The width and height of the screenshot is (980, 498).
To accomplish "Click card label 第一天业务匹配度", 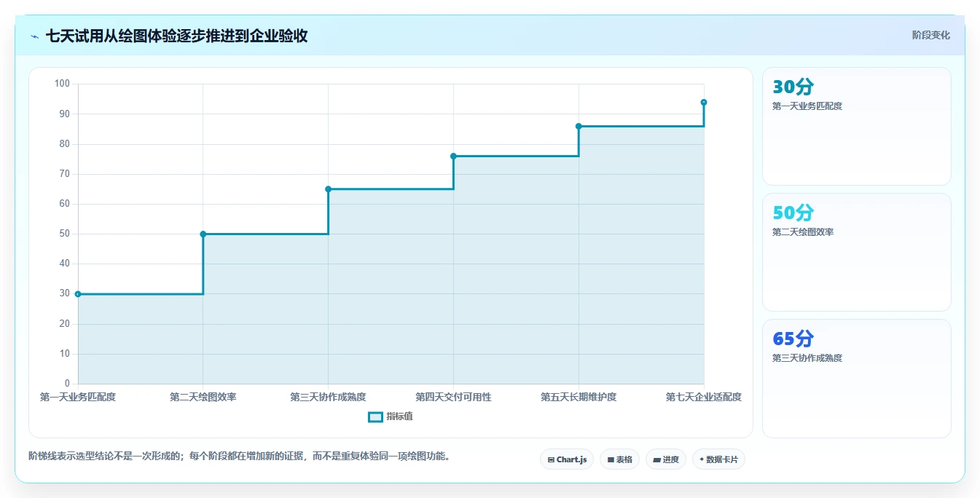I will pyautogui.click(x=807, y=106).
